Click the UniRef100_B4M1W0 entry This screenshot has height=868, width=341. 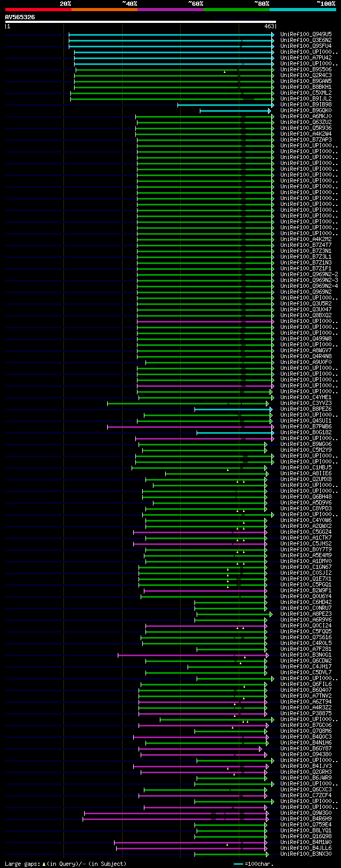[306, 842]
